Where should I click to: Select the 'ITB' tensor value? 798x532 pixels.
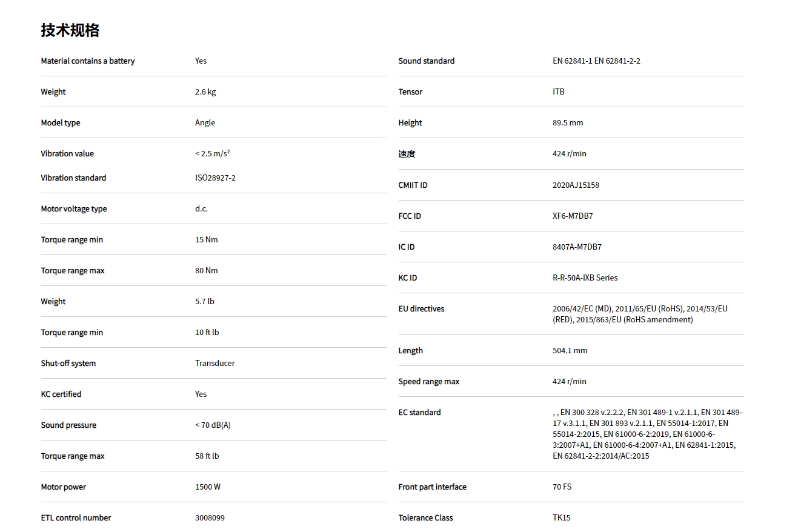pos(558,91)
